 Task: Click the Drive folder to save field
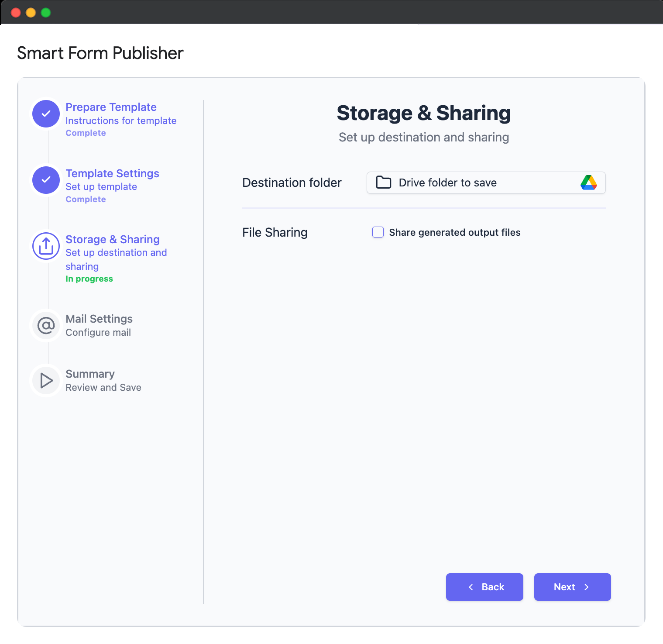[x=486, y=183]
